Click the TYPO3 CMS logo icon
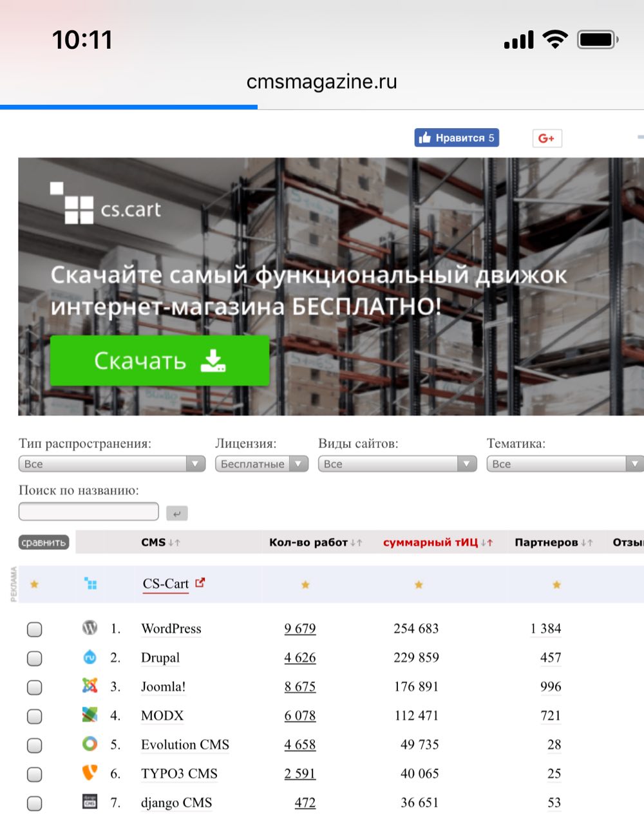 pos(90,772)
